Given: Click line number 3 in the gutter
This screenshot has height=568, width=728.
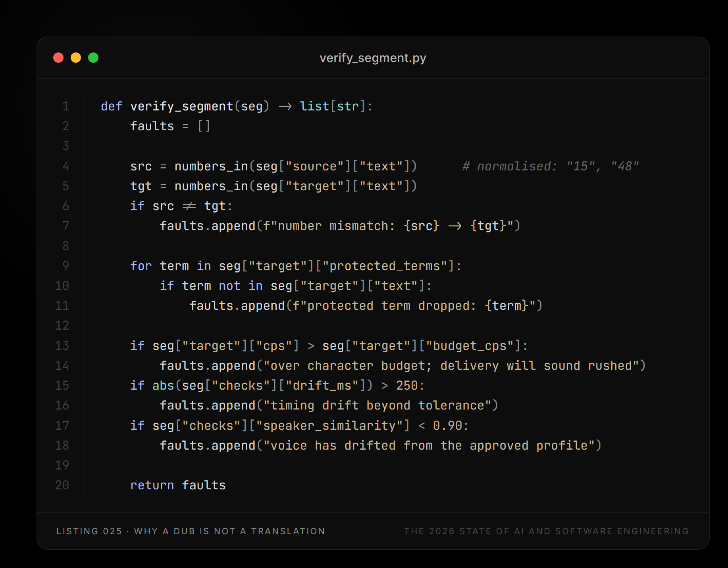Looking at the screenshot, I should (66, 146).
